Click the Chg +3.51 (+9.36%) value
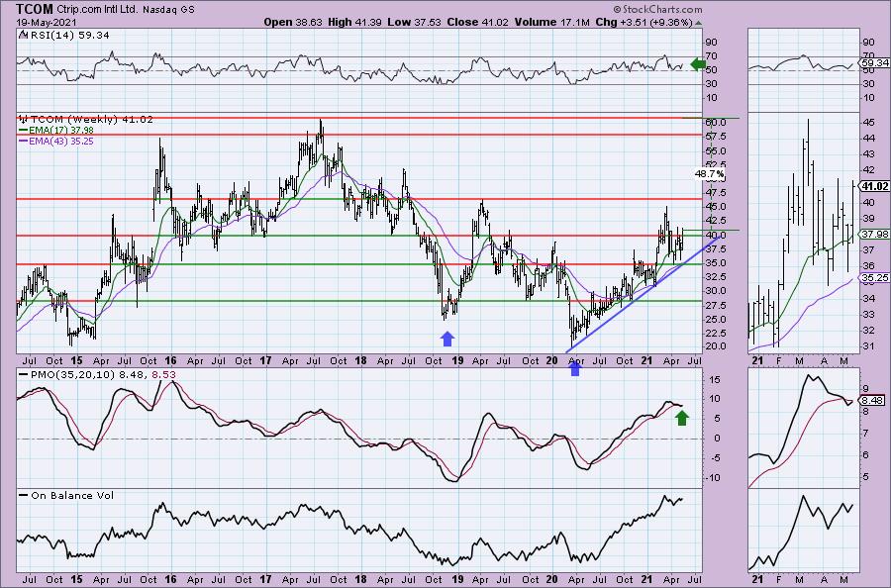 [643, 22]
